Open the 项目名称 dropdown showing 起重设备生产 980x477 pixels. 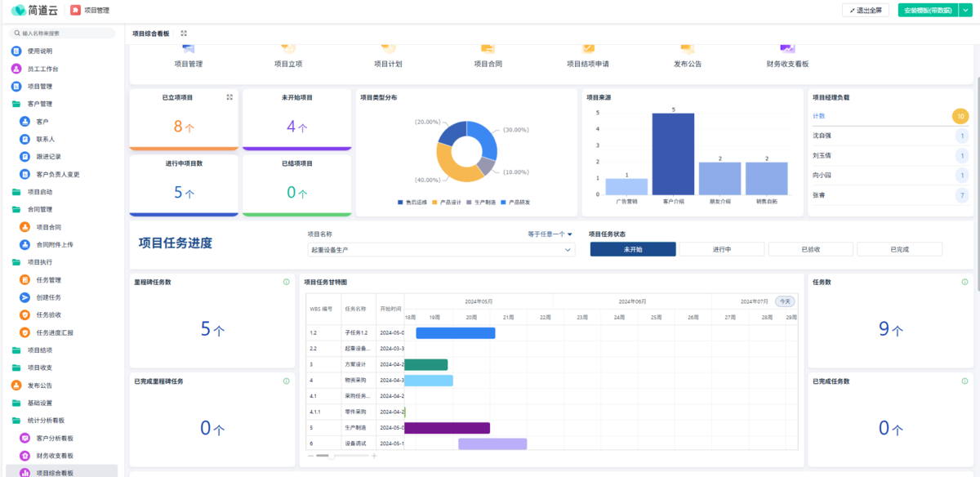(x=441, y=250)
